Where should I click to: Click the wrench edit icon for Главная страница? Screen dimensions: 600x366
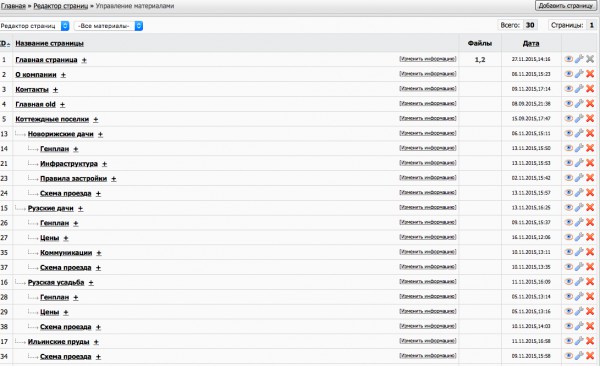click(579, 59)
